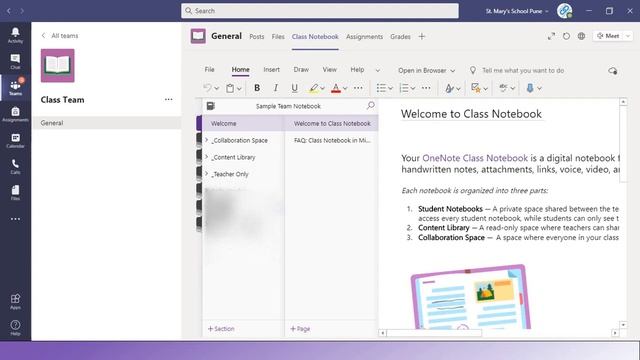Open the paste options dropdown arrow
Viewport: 640px width, 360px height.
(239, 88)
